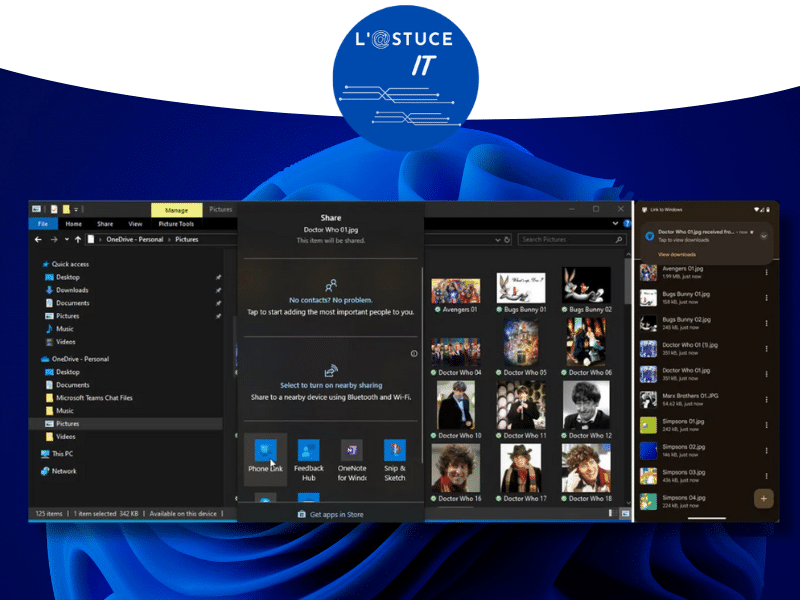Image resolution: width=800 pixels, height=600 pixels.
Task: Open options for Simpsons 02.jpg
Action: coord(766,451)
